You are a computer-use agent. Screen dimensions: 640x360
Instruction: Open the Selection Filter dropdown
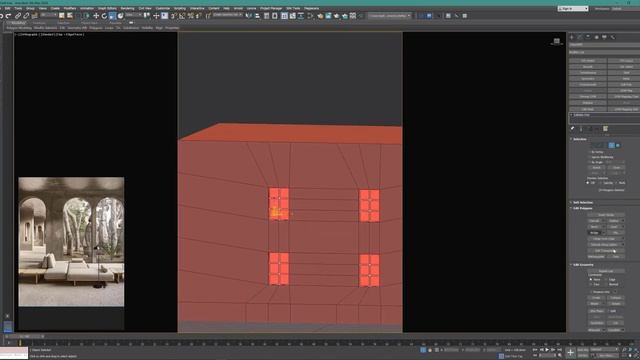(x=49, y=16)
